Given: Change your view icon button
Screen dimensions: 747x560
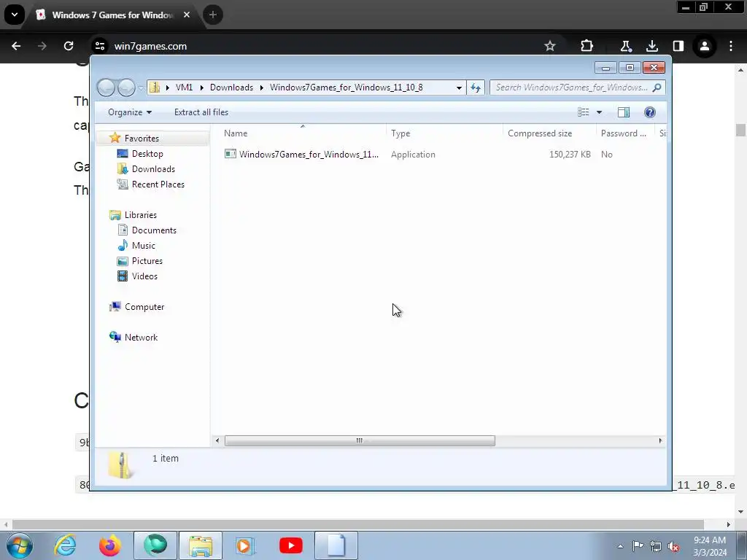Looking at the screenshot, I should coord(583,112).
